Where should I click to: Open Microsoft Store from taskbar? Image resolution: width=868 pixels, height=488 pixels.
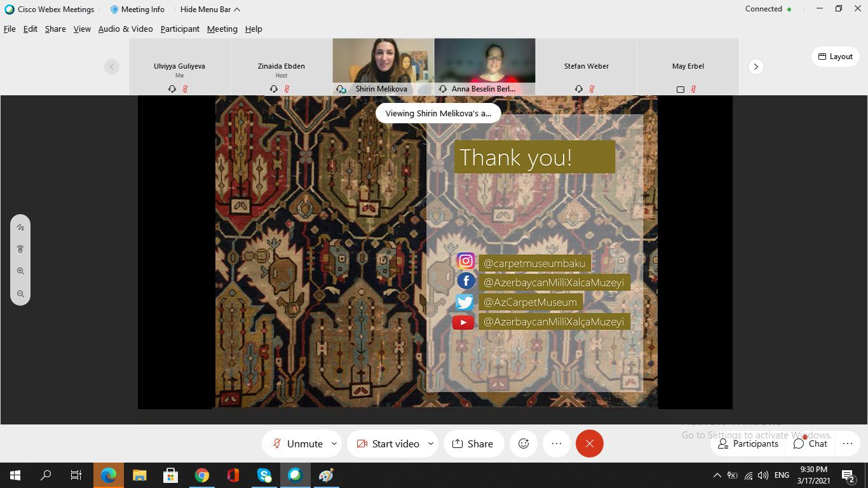[170, 475]
